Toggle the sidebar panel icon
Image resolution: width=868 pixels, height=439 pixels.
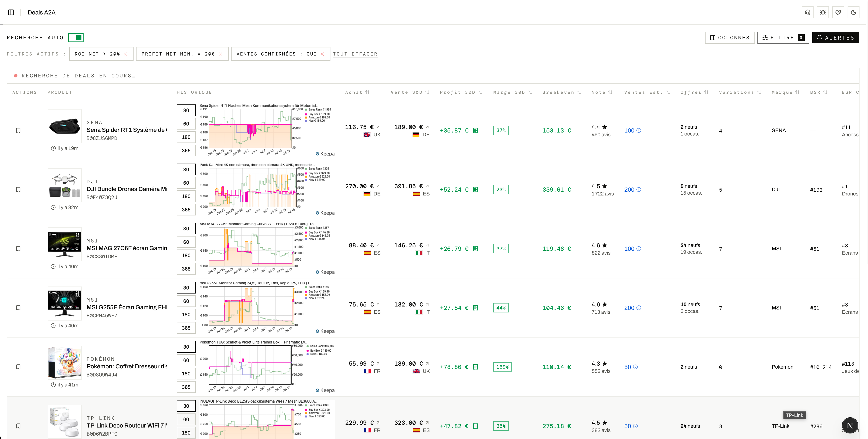(x=11, y=13)
